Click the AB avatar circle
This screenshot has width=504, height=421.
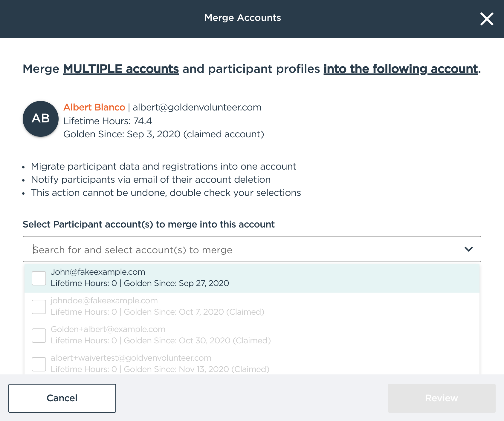coord(41,119)
